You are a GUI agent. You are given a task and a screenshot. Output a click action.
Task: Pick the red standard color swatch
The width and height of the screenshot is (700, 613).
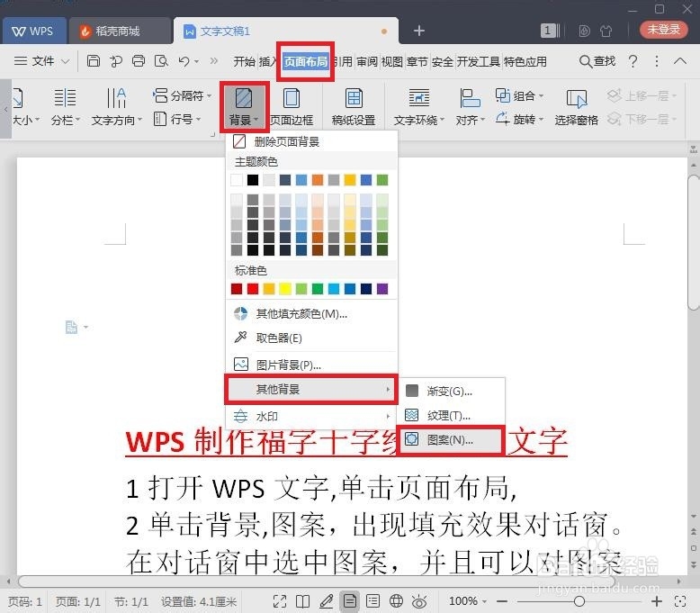coord(253,289)
